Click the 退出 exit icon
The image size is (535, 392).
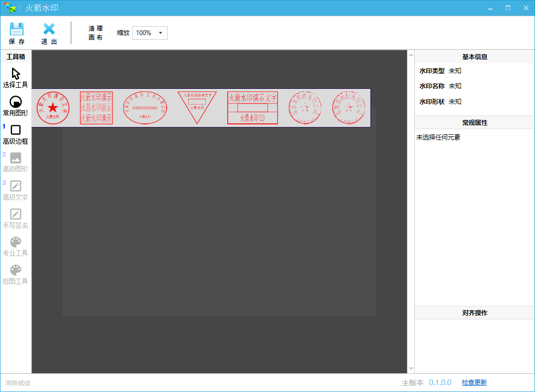click(49, 32)
